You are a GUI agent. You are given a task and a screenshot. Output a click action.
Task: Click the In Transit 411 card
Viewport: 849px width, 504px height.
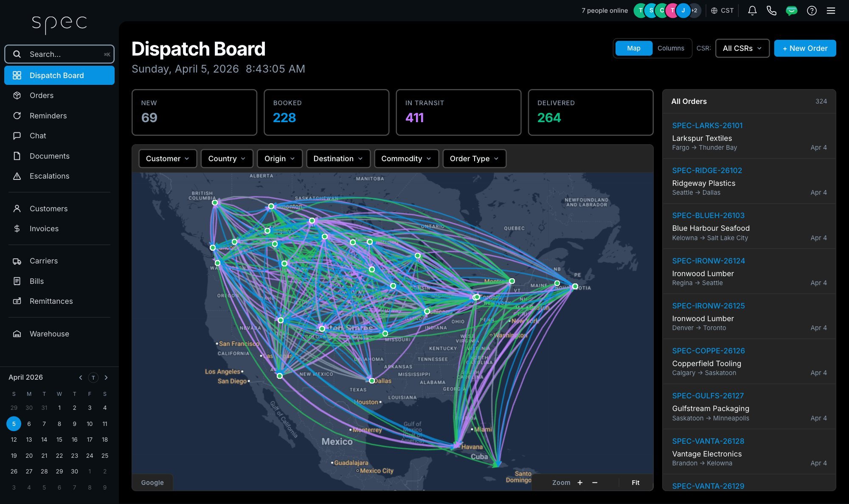click(458, 112)
